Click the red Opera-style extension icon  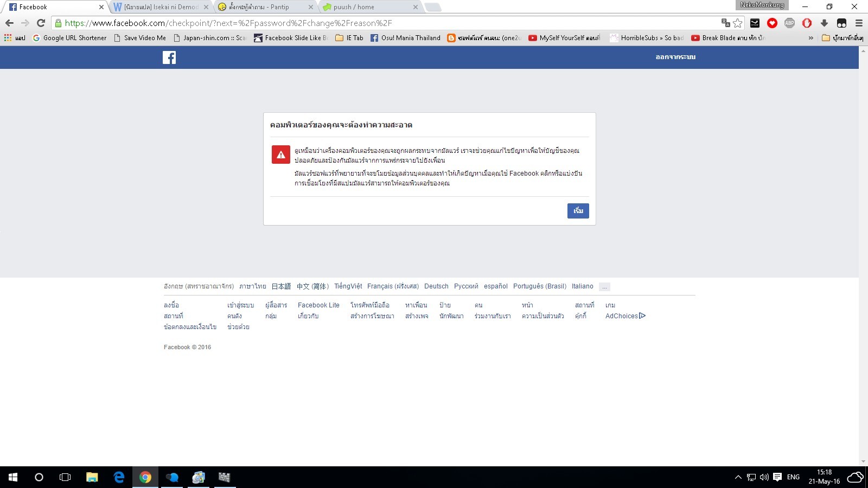807,23
